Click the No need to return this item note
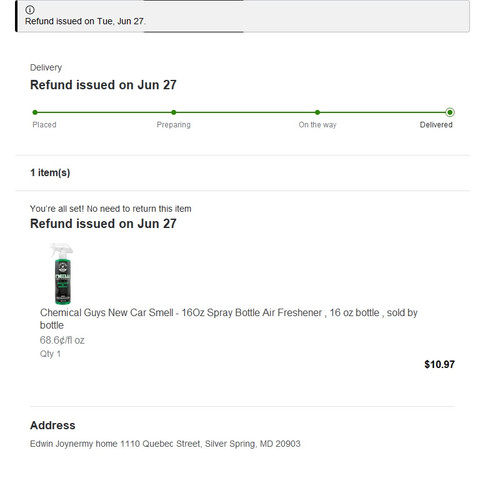The image size is (500, 491). [110, 209]
